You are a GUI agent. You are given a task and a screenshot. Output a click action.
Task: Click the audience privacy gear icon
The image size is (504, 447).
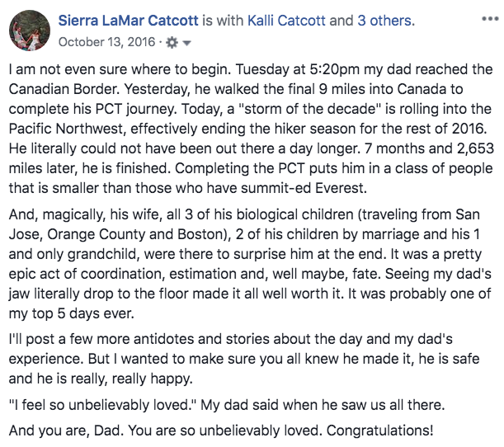(172, 41)
